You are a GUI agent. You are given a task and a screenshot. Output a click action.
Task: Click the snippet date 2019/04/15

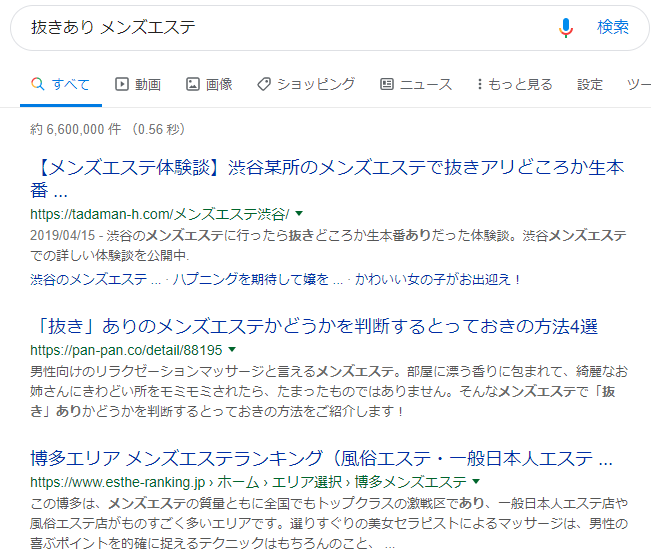[x=63, y=235]
